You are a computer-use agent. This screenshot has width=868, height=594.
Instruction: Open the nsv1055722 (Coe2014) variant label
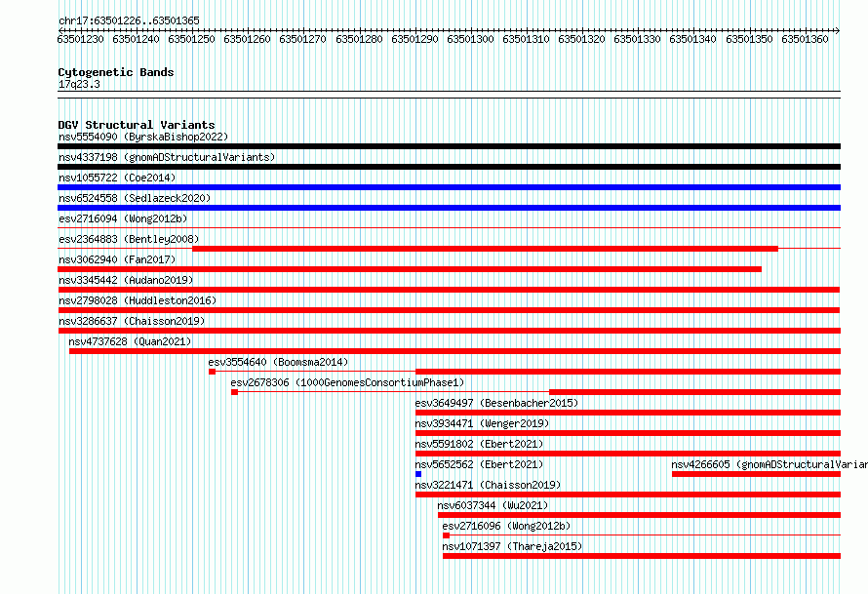[117, 178]
